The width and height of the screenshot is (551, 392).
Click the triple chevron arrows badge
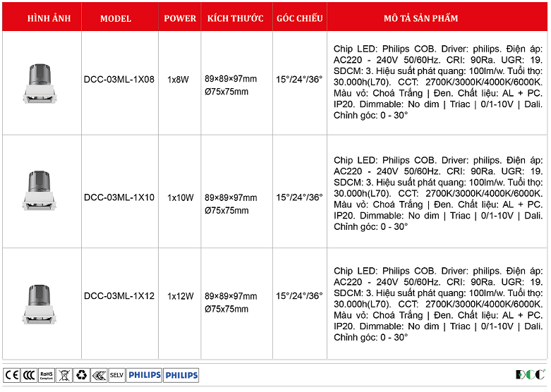click(x=99, y=375)
